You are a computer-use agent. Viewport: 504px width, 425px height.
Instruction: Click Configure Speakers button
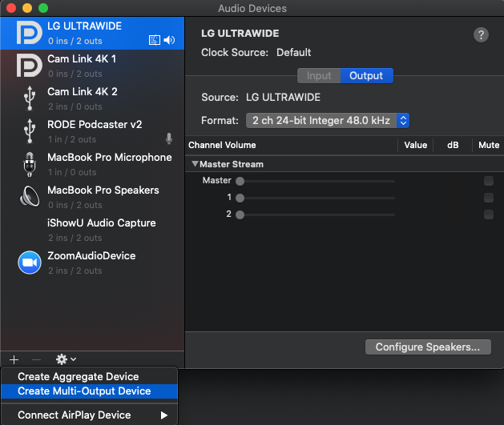428,347
